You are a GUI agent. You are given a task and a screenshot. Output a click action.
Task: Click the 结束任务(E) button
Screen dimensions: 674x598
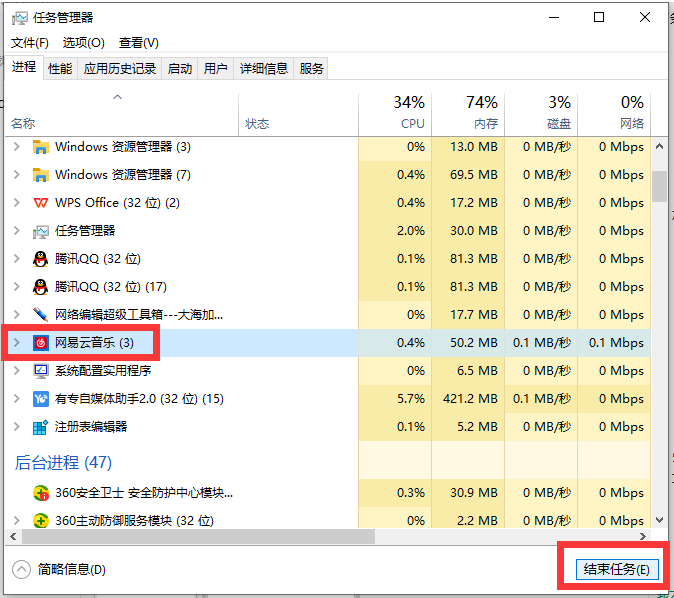coord(617,570)
